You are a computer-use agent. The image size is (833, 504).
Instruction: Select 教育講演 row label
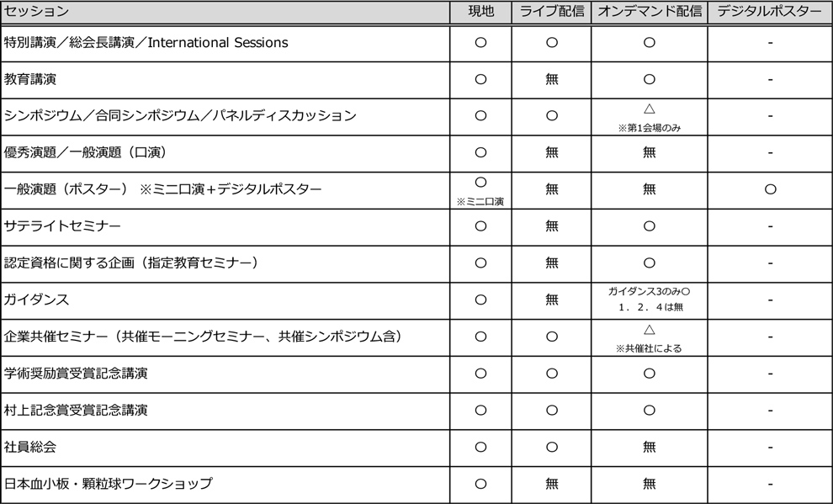(x=29, y=79)
